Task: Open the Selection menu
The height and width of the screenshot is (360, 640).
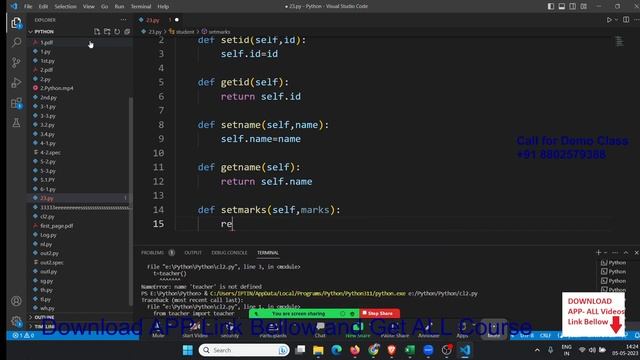Action: click(x=65, y=6)
